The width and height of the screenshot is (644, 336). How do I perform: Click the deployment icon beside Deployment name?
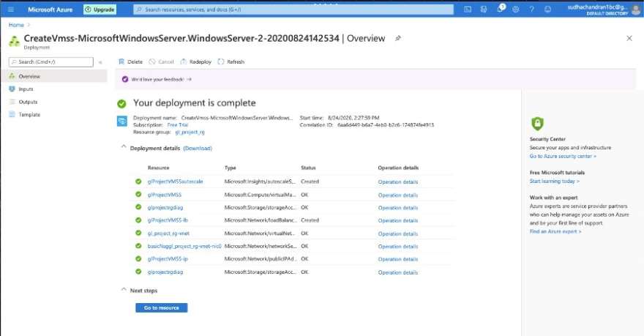pos(122,122)
